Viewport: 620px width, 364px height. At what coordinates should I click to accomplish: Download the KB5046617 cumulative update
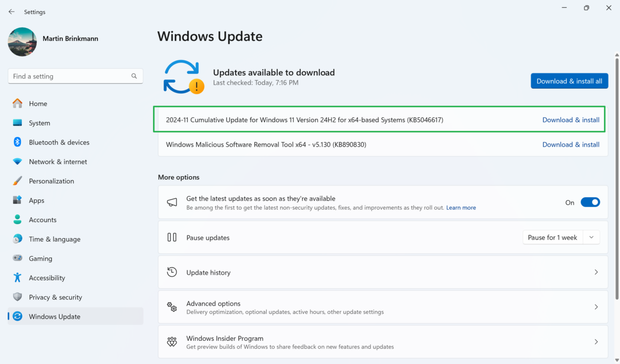pos(571,119)
